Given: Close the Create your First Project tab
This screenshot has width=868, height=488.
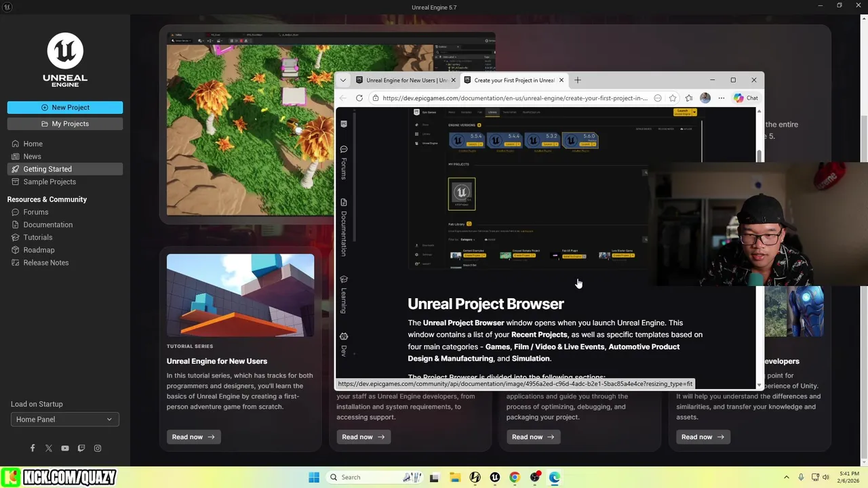Looking at the screenshot, I should pyautogui.click(x=561, y=80).
